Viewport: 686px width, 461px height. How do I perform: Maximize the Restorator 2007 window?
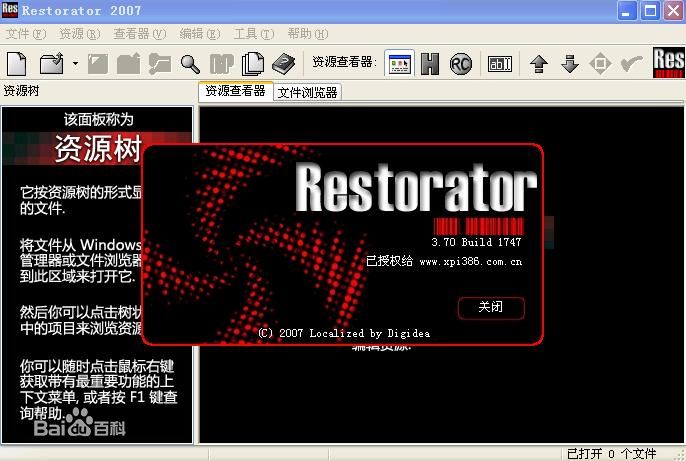pyautogui.click(x=650, y=10)
